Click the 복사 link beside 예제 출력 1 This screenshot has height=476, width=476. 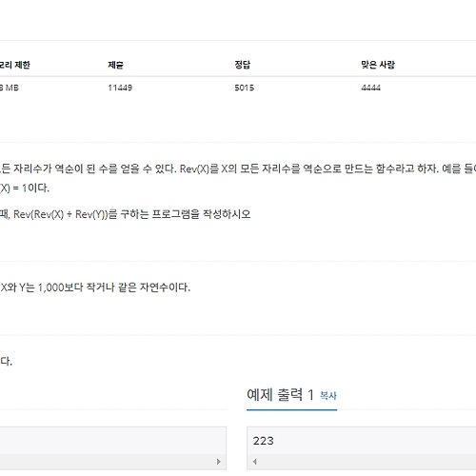coord(328,395)
